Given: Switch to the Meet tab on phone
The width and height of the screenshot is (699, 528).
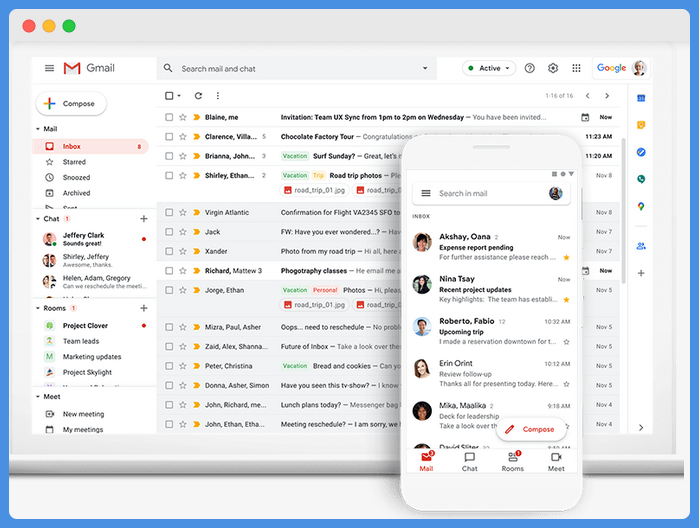Looking at the screenshot, I should point(556,462).
